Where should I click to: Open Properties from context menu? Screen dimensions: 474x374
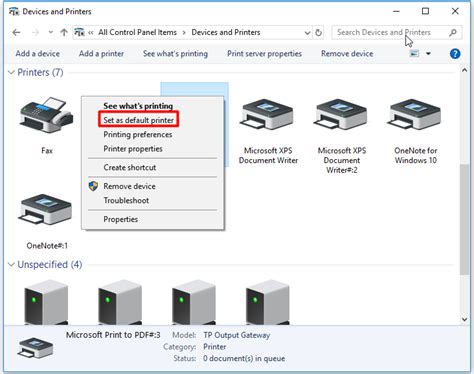tap(120, 219)
